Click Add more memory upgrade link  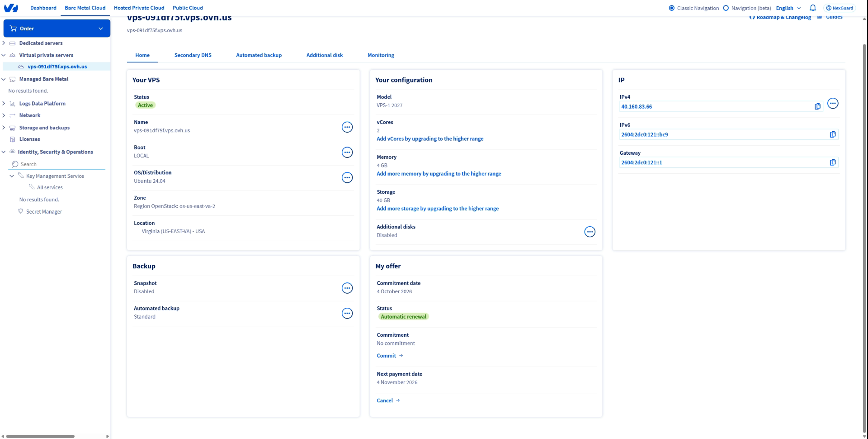point(439,174)
